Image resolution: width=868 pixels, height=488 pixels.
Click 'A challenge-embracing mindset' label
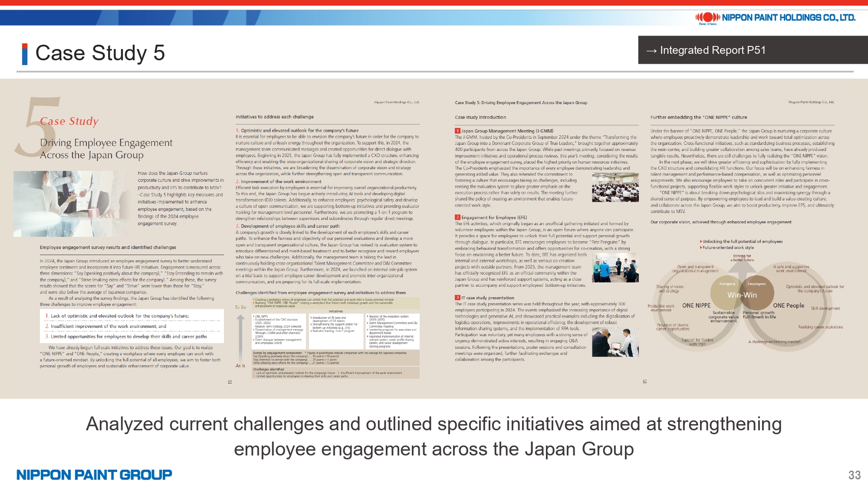[774, 342]
